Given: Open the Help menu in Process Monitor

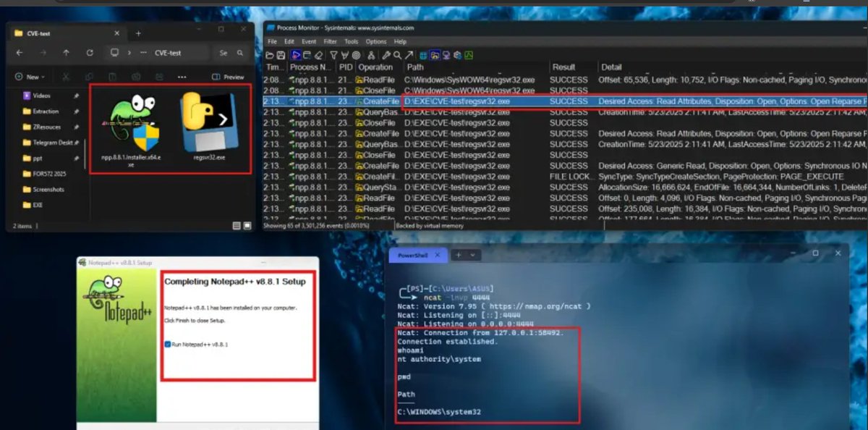Looking at the screenshot, I should point(400,41).
